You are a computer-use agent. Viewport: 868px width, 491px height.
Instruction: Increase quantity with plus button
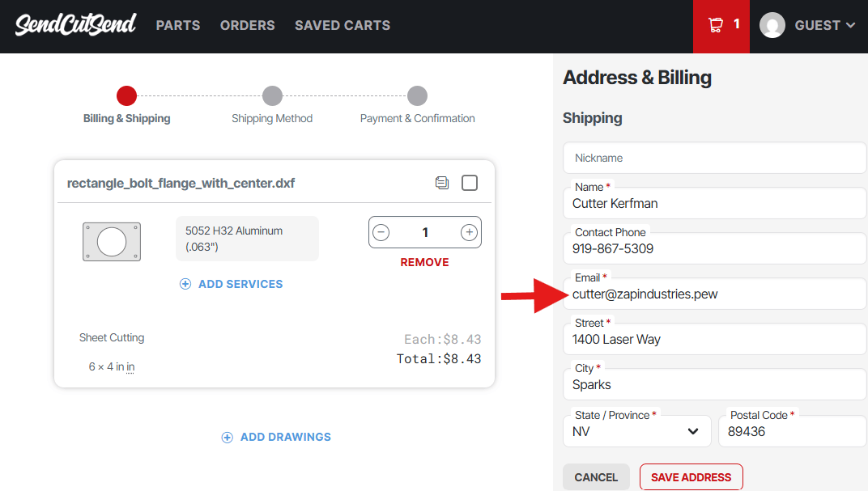click(x=469, y=233)
